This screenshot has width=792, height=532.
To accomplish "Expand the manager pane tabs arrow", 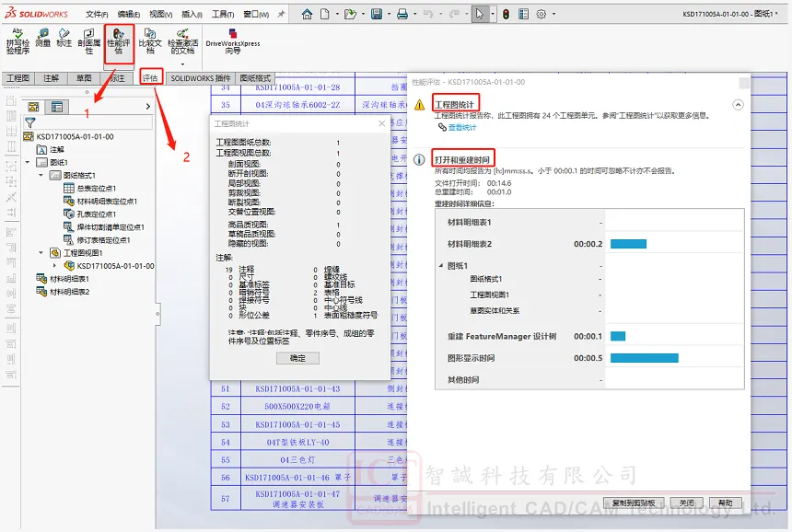I will pyautogui.click(x=148, y=107).
